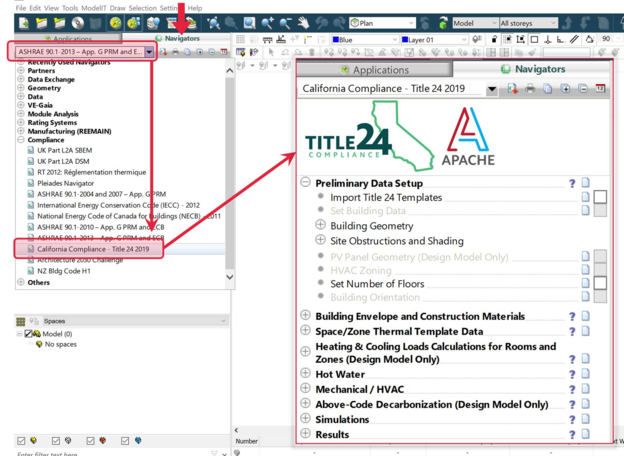Open the California Compliance navigator dropdown
Viewport: 624px width, 456px height.
(x=491, y=89)
